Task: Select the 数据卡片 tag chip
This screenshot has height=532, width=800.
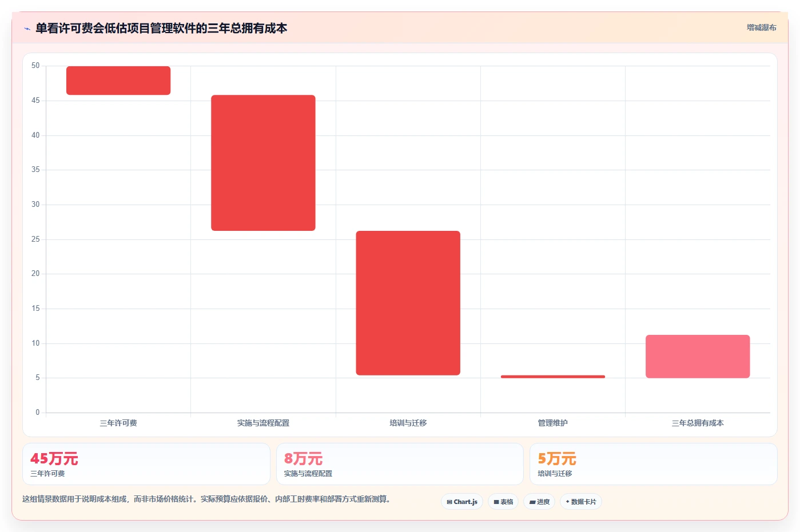Action: (x=581, y=502)
